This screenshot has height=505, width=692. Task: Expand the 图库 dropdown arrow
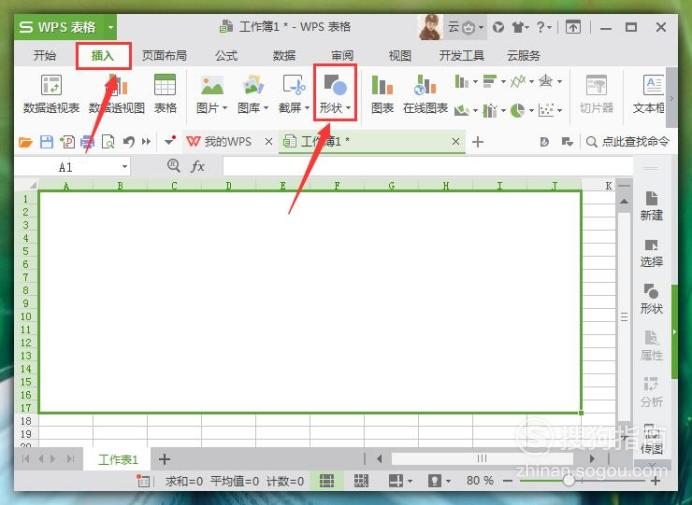coord(266,108)
